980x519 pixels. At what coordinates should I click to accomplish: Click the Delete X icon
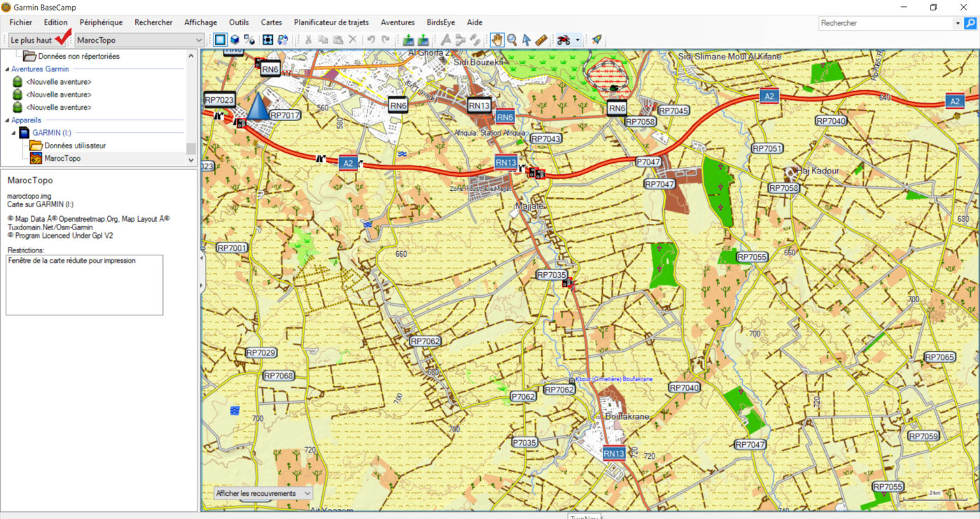(x=353, y=40)
